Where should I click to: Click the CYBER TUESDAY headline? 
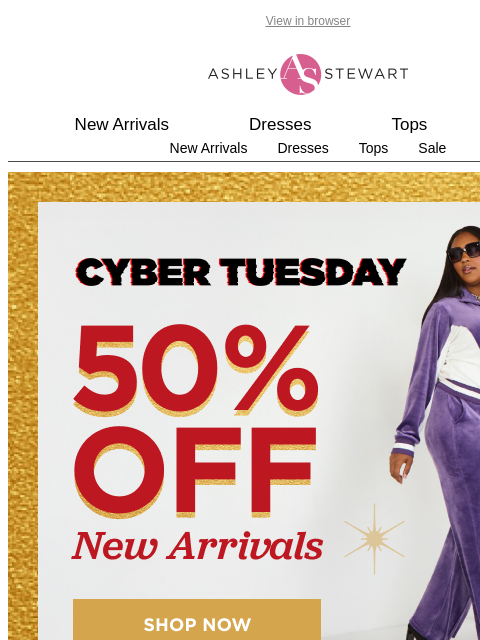click(x=241, y=272)
